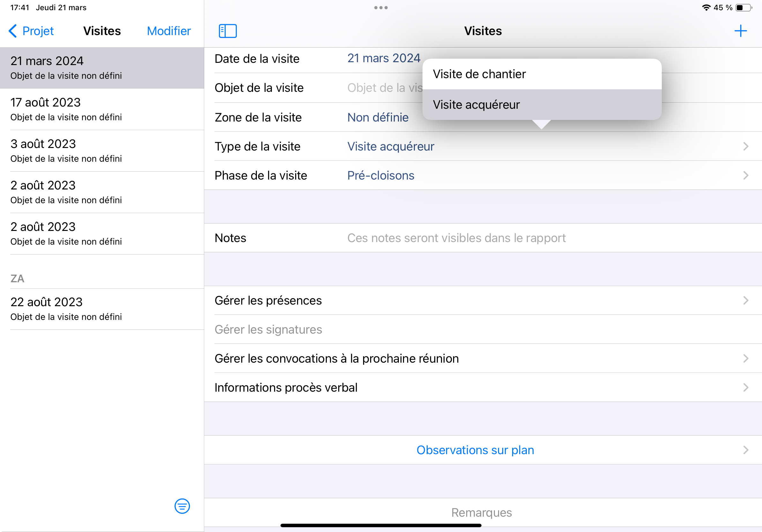Image resolution: width=762 pixels, height=532 pixels.
Task: Tap the battery status icon
Action: pos(743,7)
